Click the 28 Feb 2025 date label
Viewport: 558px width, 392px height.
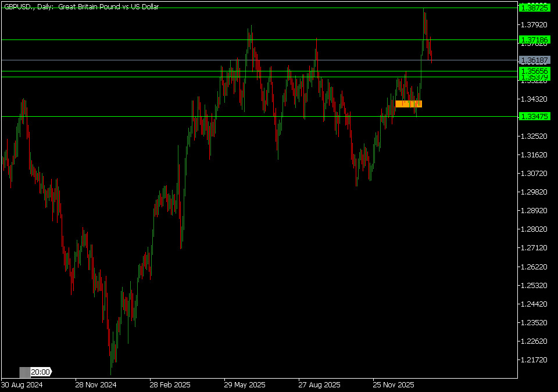click(170, 384)
